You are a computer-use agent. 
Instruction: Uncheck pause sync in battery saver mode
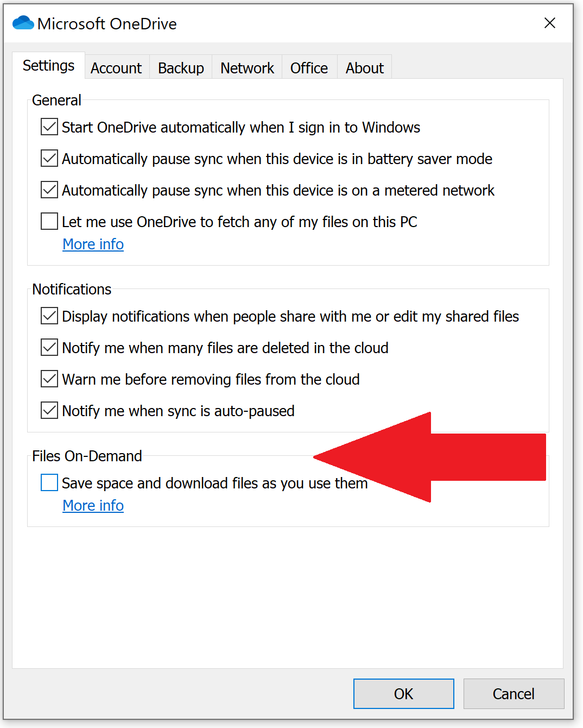49,158
